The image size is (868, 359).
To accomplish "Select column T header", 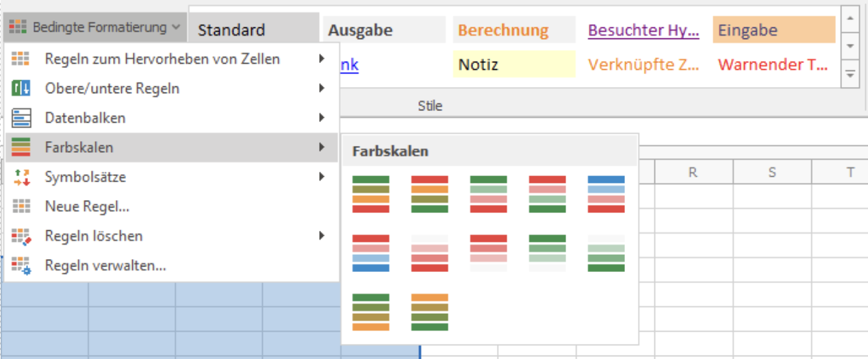I will point(840,172).
